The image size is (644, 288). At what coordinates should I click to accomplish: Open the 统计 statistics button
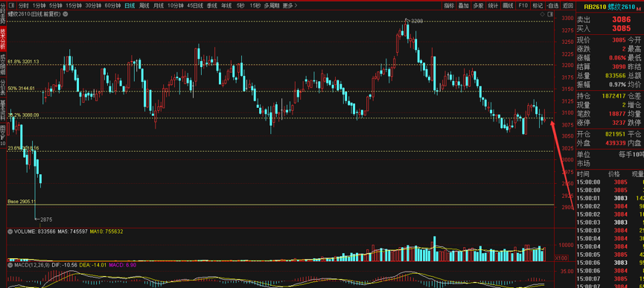pyautogui.click(x=494, y=6)
